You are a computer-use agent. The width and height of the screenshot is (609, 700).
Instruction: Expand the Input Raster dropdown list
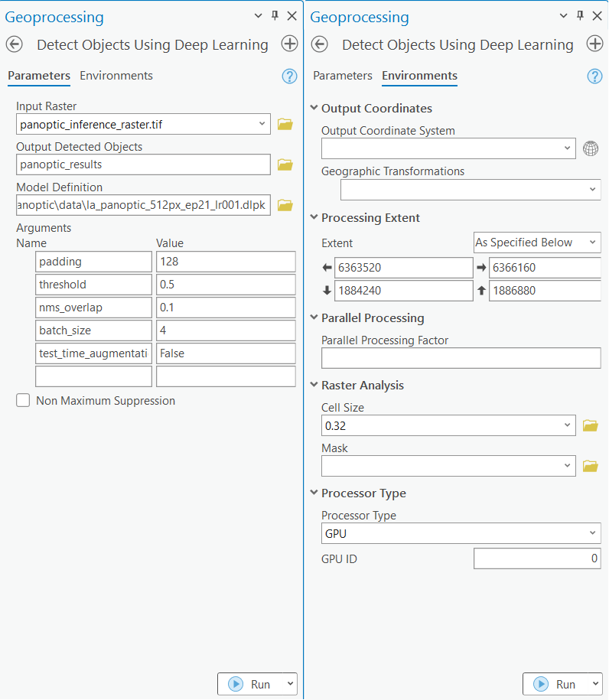(x=262, y=124)
